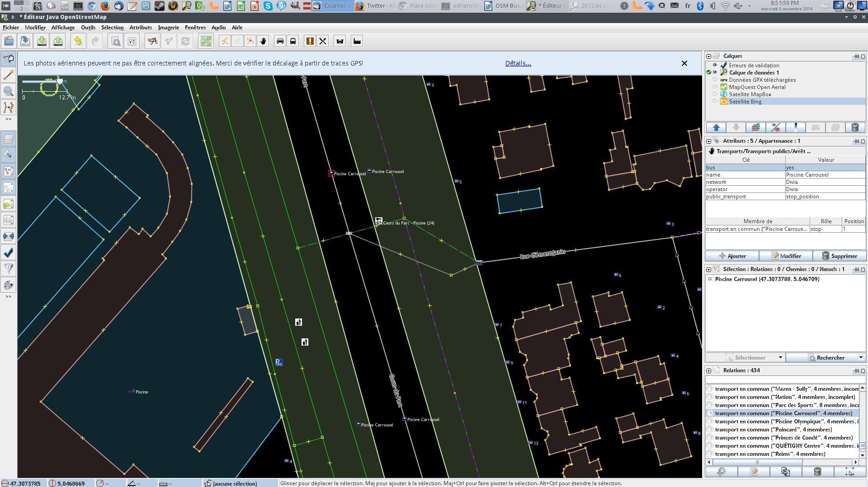Click the relations filter input field
Viewport: 868px width, 487px height.
pos(785,379)
